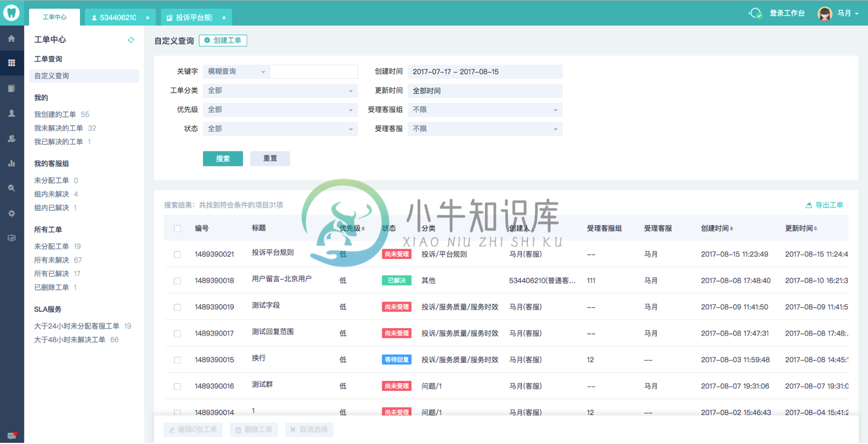Check the row 1489390016 checkbox
Viewport: 868px width, 444px height.
click(x=177, y=387)
